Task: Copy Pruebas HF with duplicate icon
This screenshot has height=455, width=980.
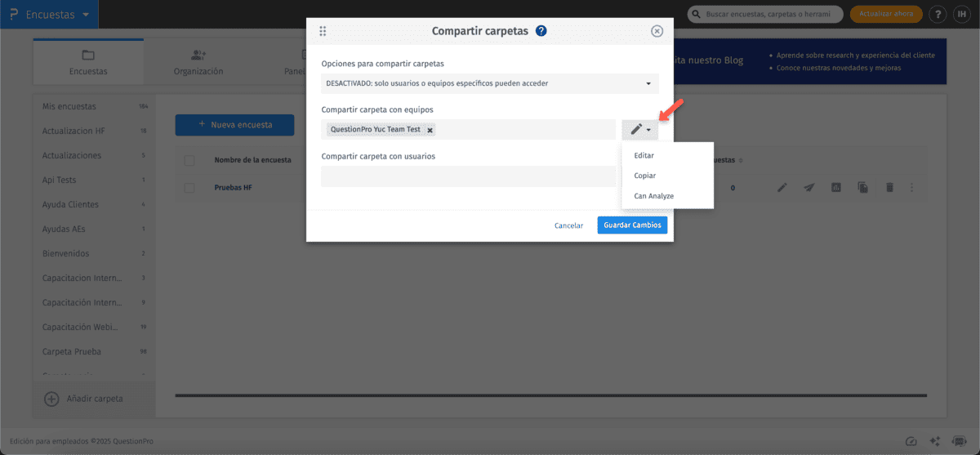Action: pos(862,188)
